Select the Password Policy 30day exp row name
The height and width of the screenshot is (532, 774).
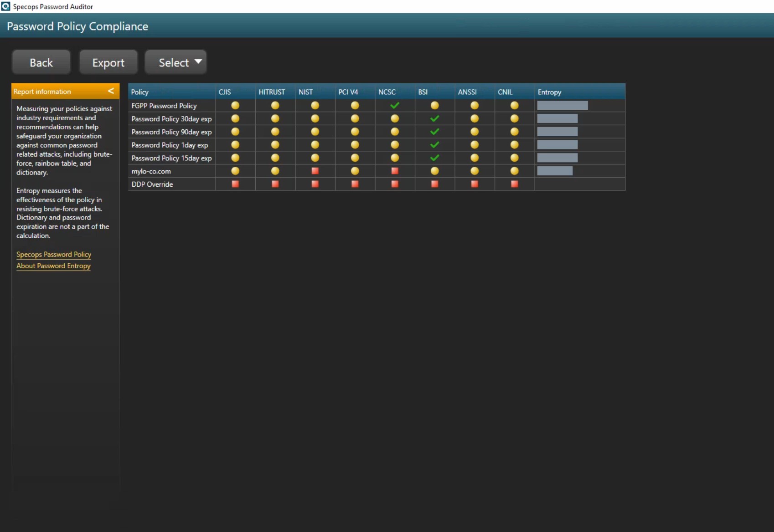[171, 119]
